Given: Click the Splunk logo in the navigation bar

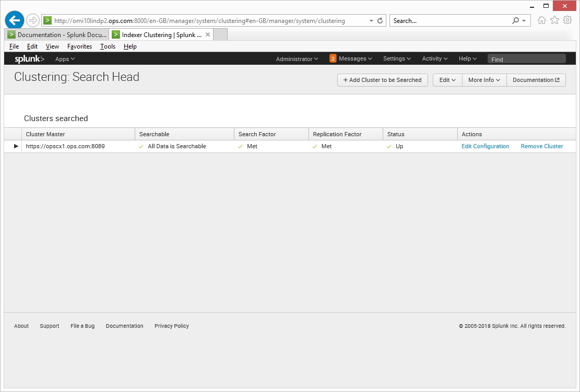Looking at the screenshot, I should click(29, 59).
